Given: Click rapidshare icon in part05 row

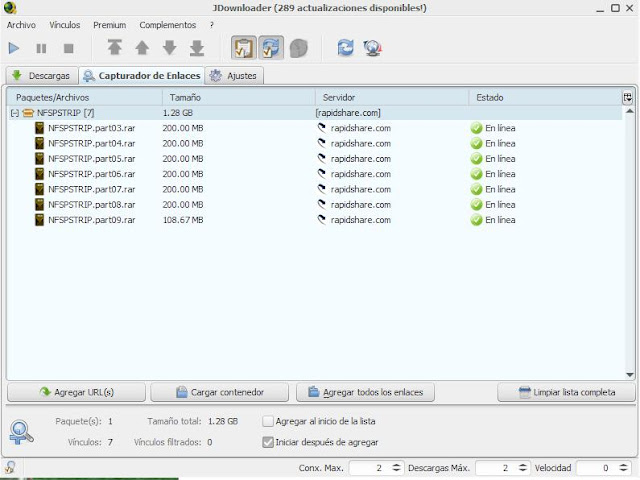Looking at the screenshot, I should [x=322, y=158].
